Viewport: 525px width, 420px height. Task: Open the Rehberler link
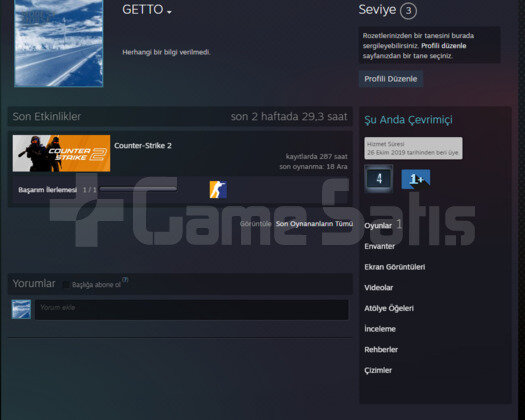(x=381, y=350)
